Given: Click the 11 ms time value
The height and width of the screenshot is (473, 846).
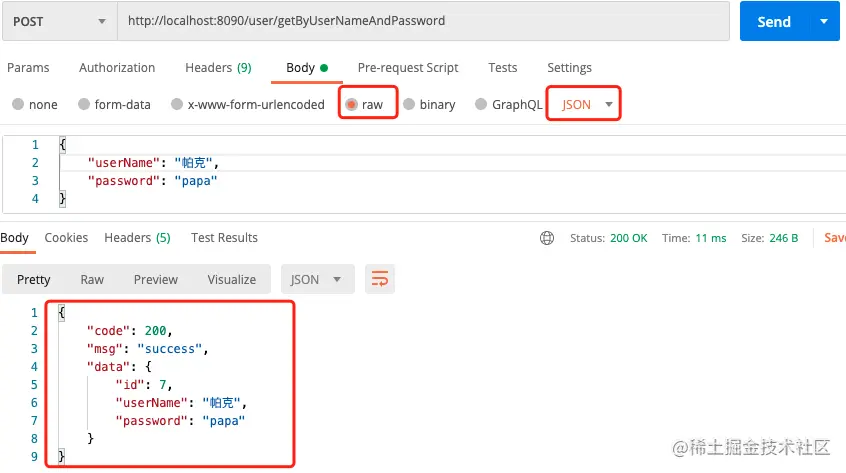Looking at the screenshot, I should point(711,238).
